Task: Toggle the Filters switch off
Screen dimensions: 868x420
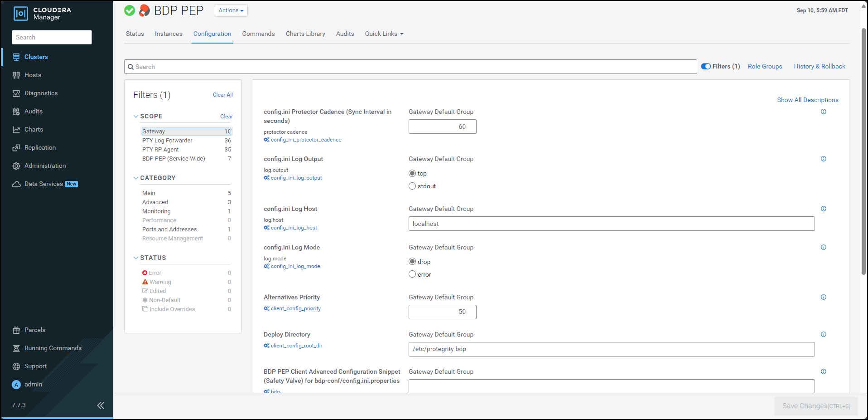Action: tap(706, 67)
